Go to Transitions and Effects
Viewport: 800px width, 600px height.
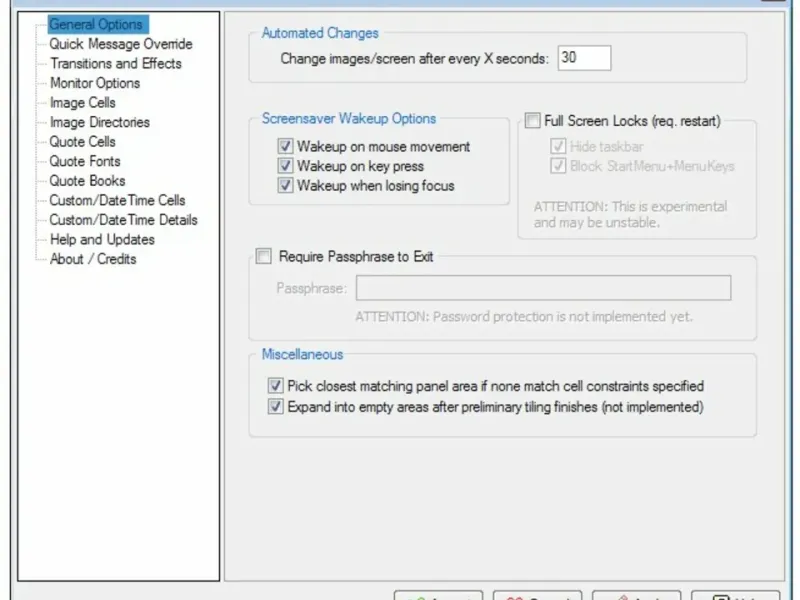click(x=116, y=63)
